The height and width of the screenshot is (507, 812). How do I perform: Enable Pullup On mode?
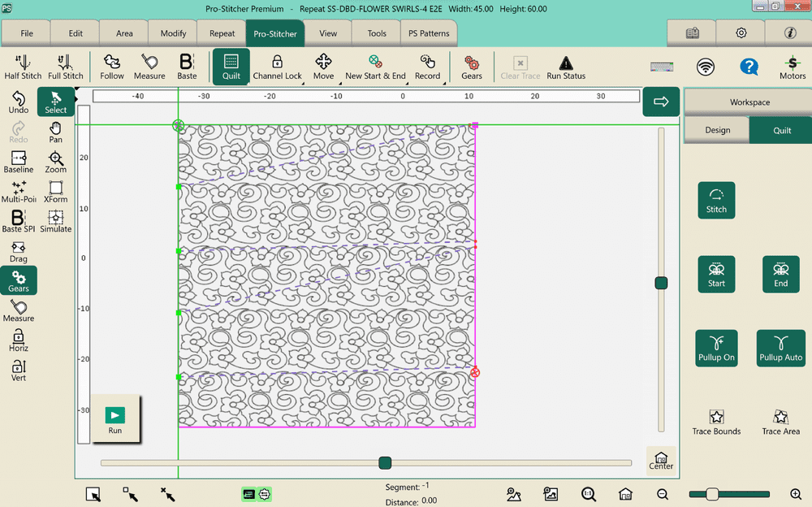[716, 348]
